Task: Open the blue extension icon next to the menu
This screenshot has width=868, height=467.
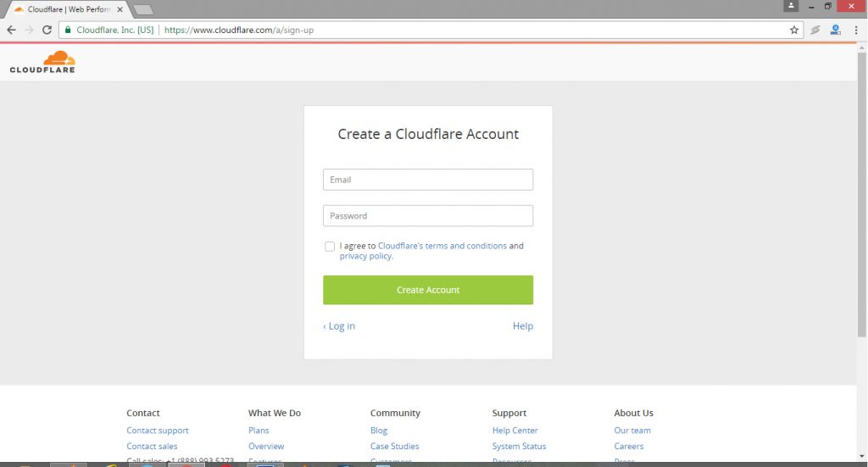Action: pyautogui.click(x=835, y=30)
